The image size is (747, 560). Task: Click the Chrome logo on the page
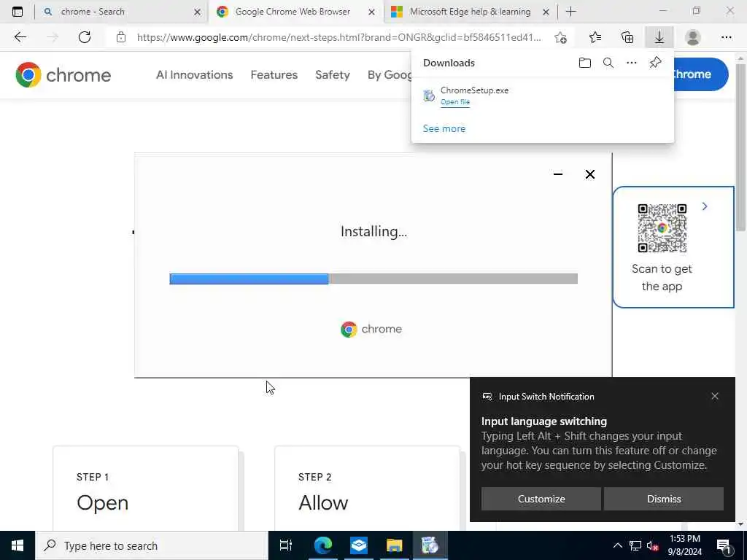click(x=63, y=75)
